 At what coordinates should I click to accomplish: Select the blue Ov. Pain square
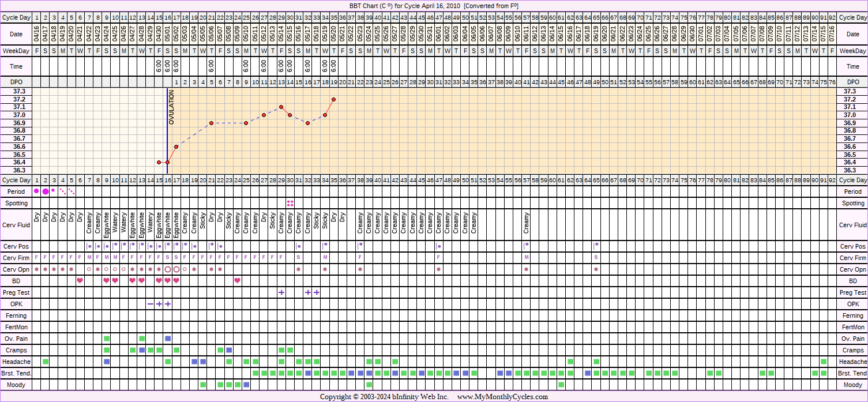[168, 339]
